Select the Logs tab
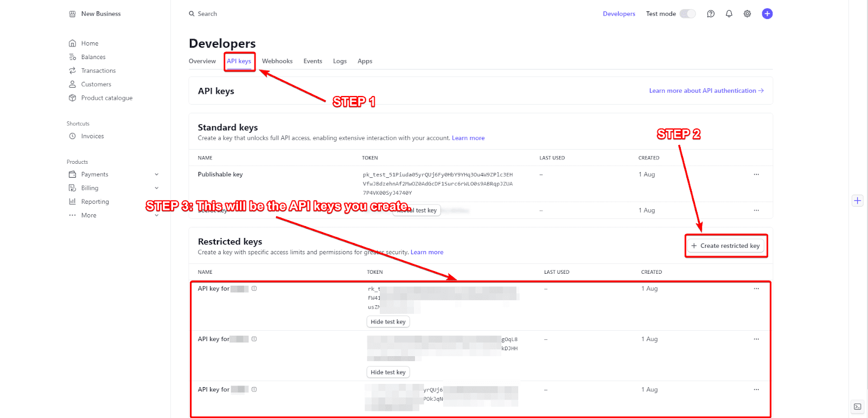868x418 pixels. (x=340, y=61)
